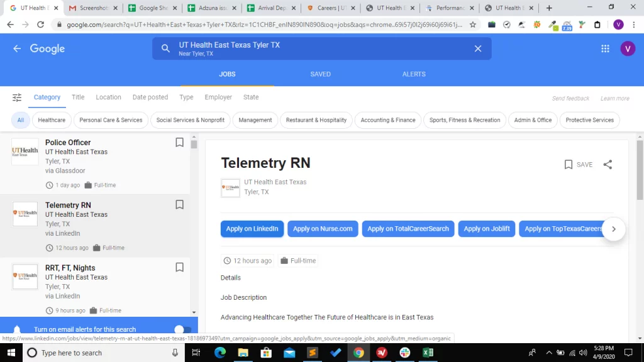Open the Chrome menu three dots

[x=634, y=25]
